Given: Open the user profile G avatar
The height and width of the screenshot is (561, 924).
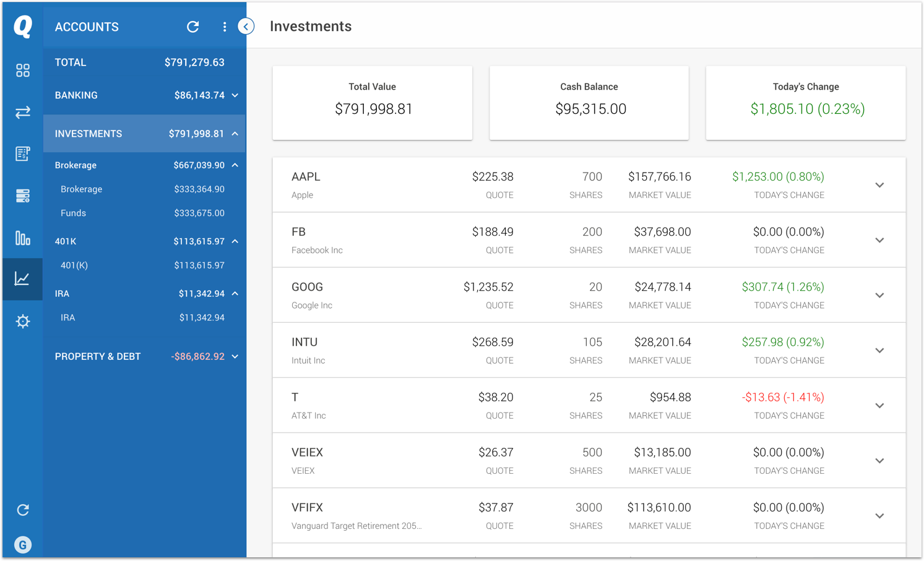Looking at the screenshot, I should tap(23, 545).
